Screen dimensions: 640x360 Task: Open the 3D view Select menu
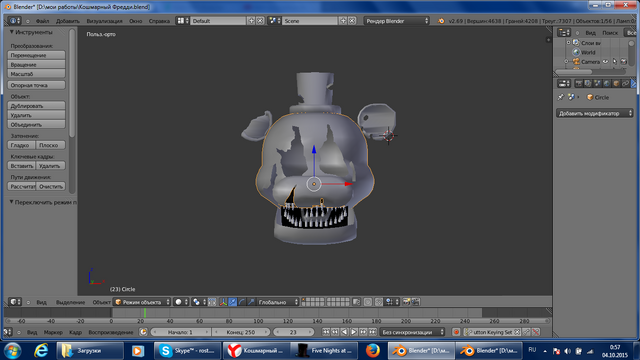[x=70, y=302]
